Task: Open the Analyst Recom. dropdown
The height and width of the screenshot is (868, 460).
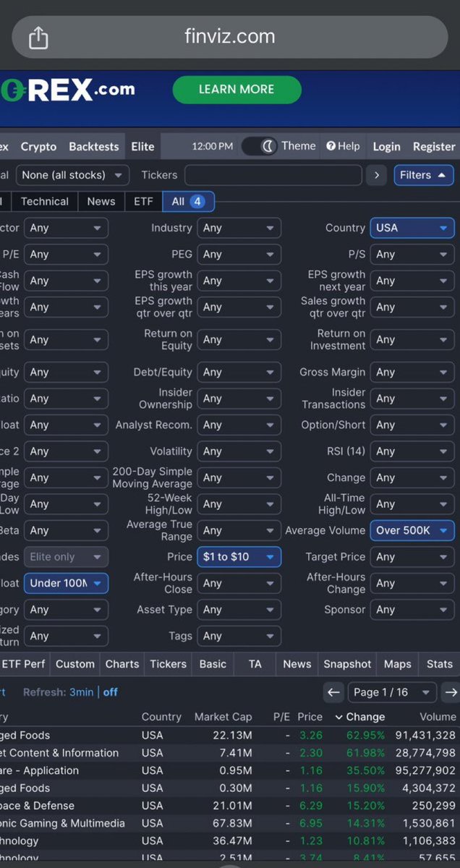Action: pos(239,425)
